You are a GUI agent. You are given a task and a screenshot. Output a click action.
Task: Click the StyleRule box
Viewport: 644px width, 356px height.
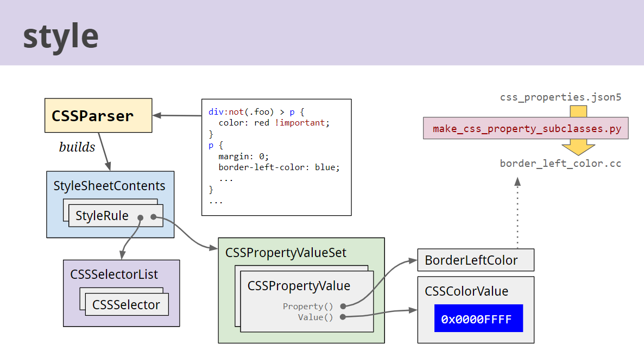[x=116, y=215]
